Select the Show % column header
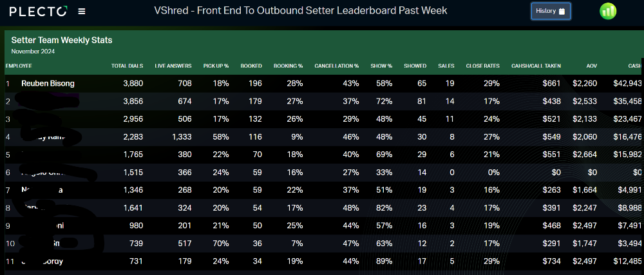 coord(381,66)
